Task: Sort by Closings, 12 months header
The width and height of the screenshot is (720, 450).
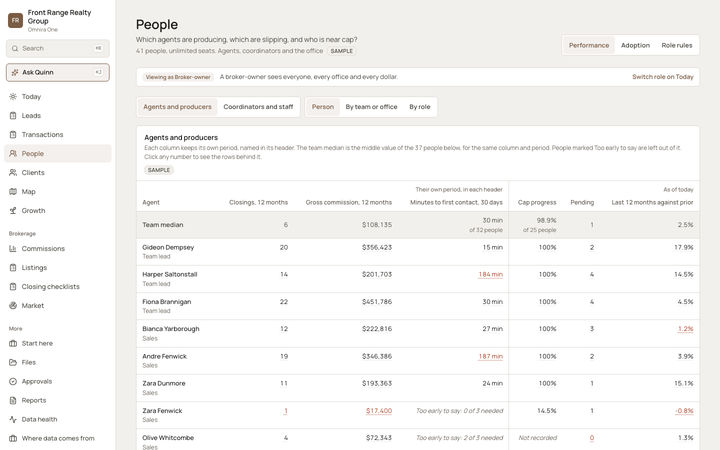Action: [x=259, y=202]
